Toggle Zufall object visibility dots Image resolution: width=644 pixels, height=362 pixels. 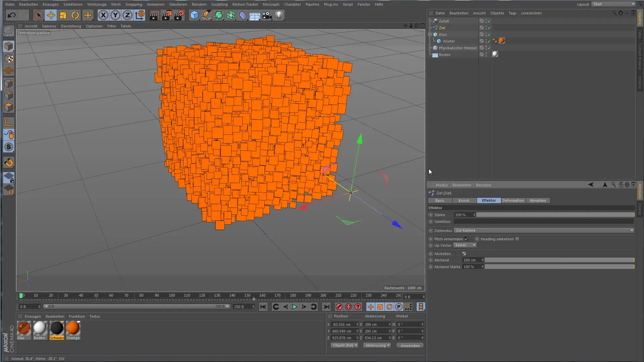coord(486,21)
